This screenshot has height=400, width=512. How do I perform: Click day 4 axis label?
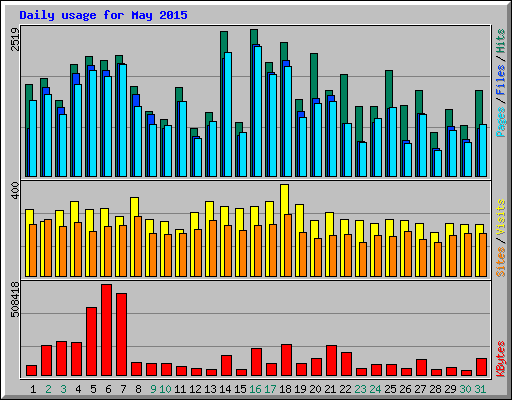click(x=78, y=389)
